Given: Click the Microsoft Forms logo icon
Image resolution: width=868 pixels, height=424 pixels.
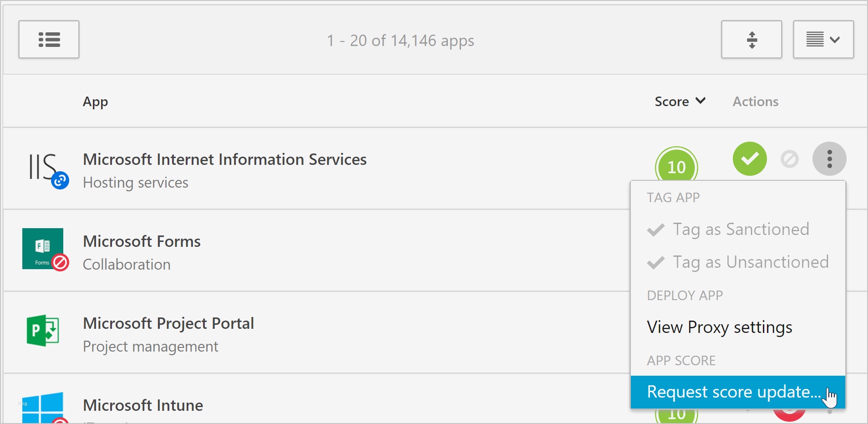Looking at the screenshot, I should pos(43,249).
